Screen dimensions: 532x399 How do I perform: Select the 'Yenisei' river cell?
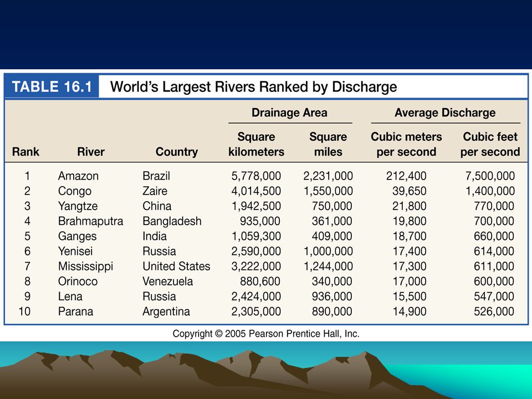point(75,252)
